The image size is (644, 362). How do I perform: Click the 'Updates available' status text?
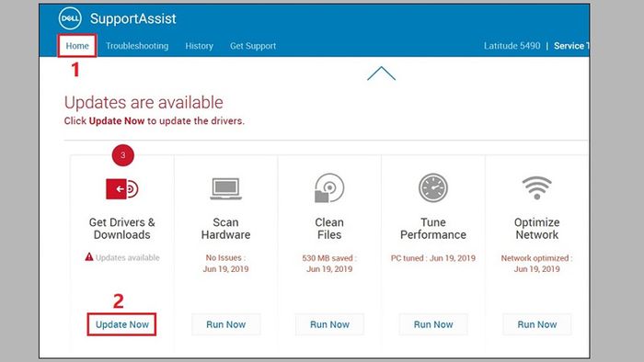(x=128, y=257)
